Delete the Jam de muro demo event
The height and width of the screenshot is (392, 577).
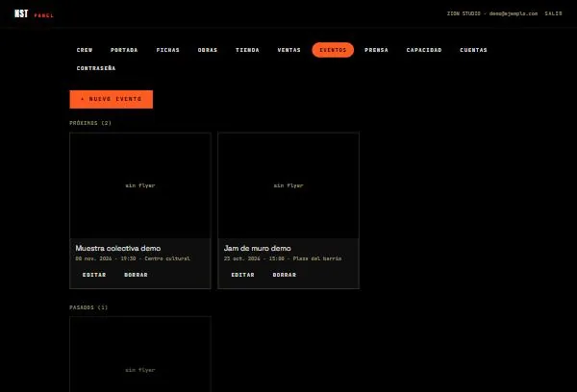click(284, 275)
